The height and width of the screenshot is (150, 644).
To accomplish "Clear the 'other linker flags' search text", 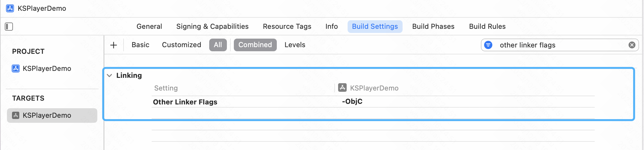I will click(632, 45).
